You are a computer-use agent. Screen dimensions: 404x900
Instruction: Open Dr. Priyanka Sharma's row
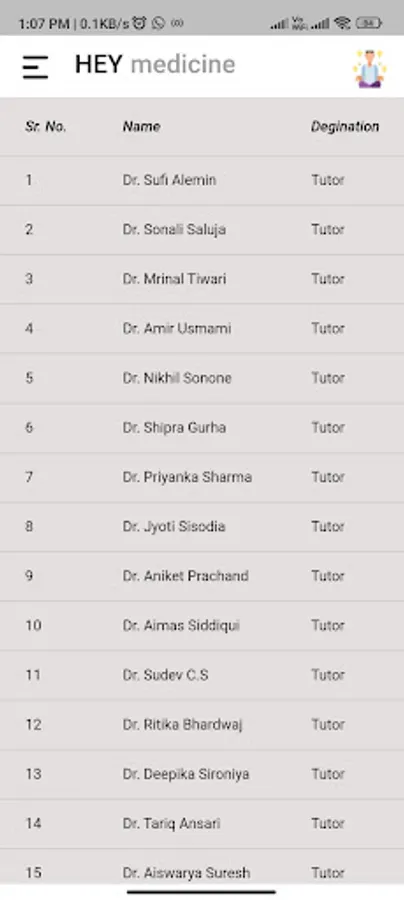[202, 477]
